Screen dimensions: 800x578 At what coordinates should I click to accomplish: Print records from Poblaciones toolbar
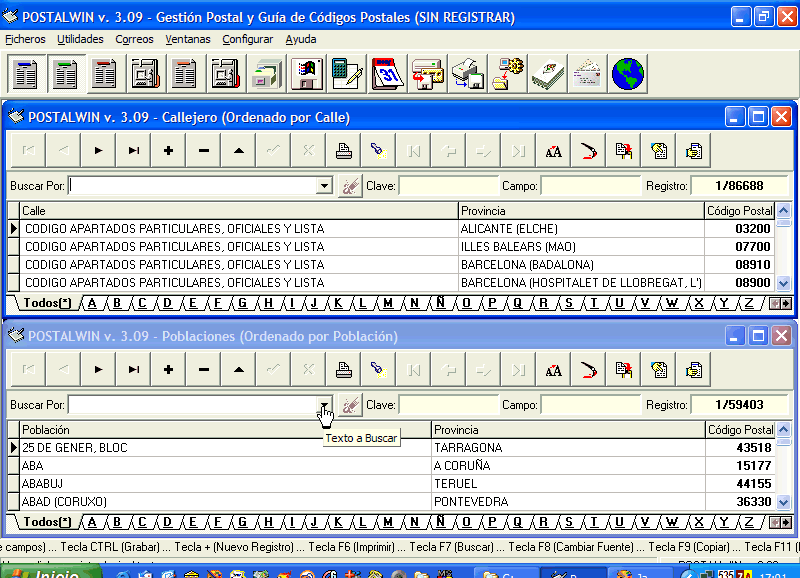point(344,369)
